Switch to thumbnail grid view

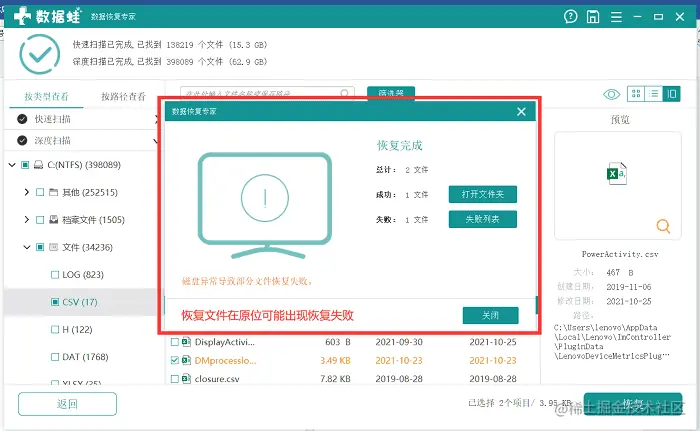pyautogui.click(x=636, y=94)
